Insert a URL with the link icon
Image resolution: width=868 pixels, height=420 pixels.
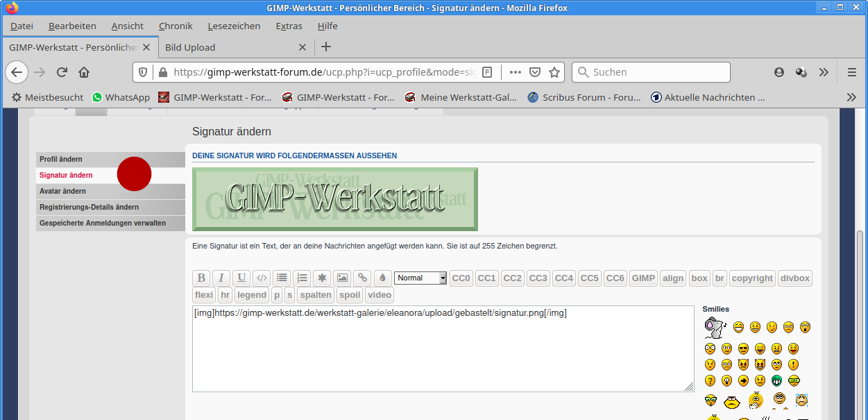point(362,278)
